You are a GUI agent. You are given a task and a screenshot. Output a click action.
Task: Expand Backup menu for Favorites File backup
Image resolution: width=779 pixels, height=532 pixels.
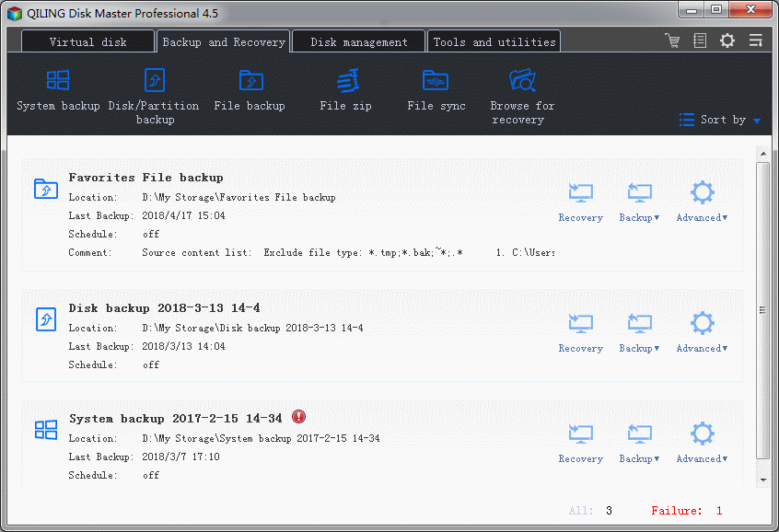[639, 202]
